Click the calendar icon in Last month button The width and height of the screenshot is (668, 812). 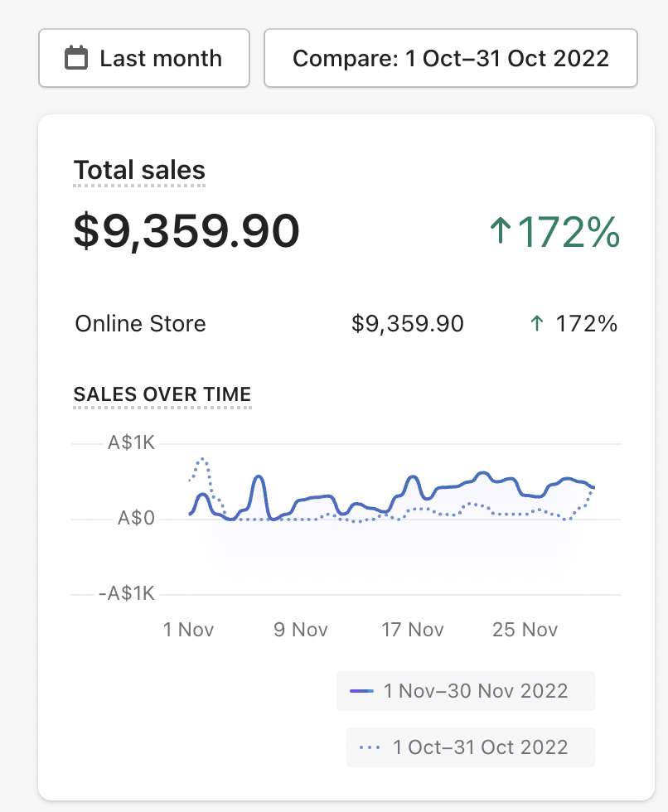76,59
